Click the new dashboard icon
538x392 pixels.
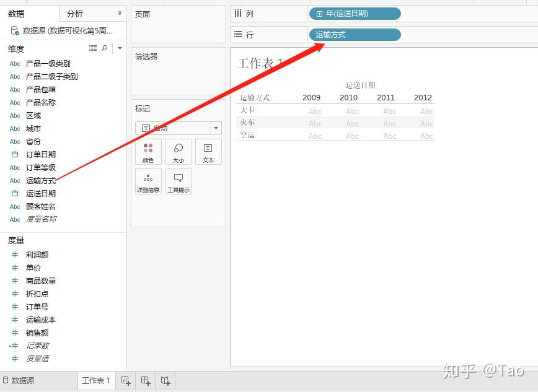[x=146, y=381]
